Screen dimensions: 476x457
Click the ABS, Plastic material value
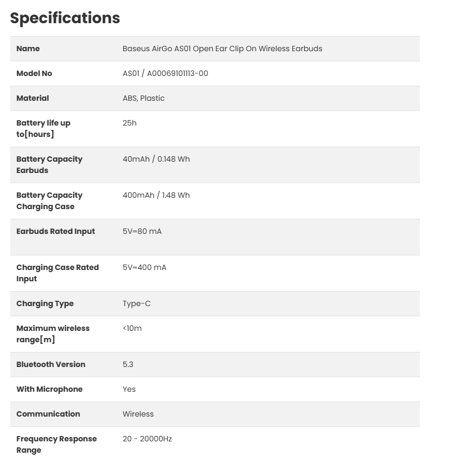coord(144,98)
